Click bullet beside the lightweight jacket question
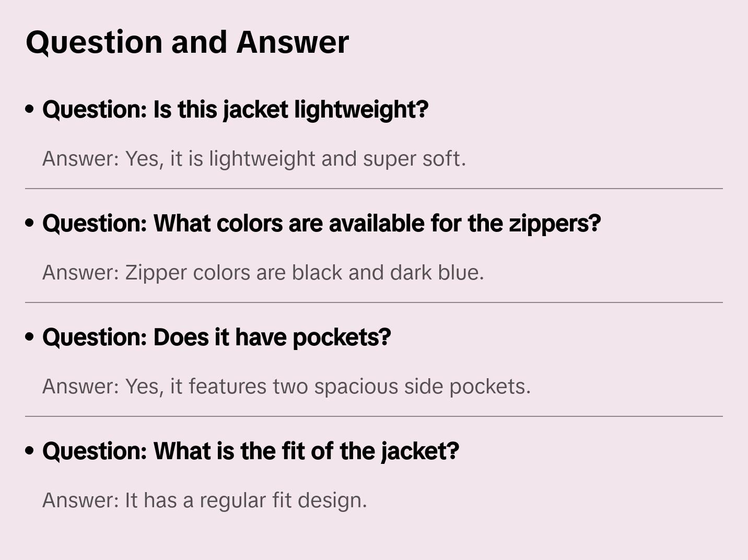This screenshot has width=748, height=560. point(30,110)
